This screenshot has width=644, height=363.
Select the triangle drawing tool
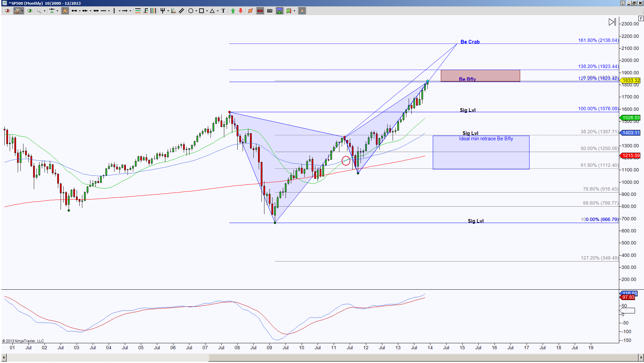[212, 11]
